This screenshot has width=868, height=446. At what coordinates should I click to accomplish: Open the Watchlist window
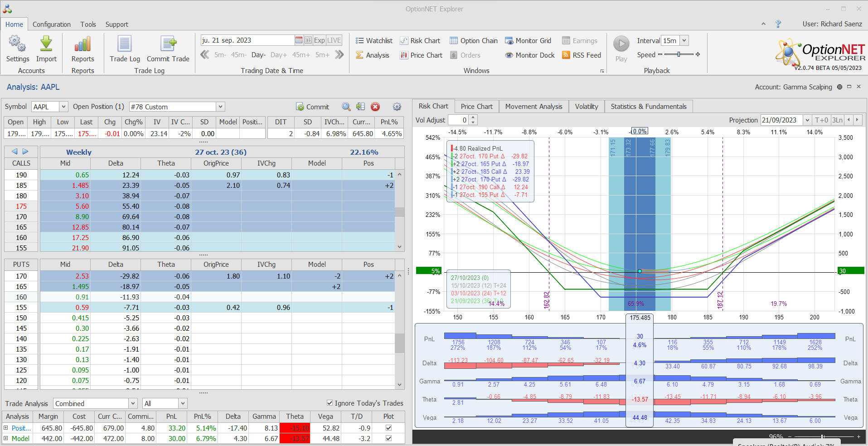[x=374, y=40]
